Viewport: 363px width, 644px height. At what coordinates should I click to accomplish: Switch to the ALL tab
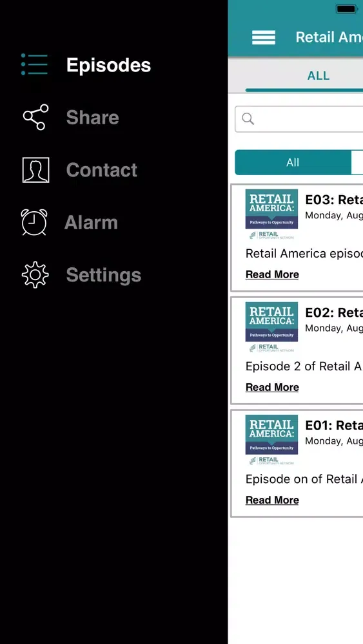[319, 75]
